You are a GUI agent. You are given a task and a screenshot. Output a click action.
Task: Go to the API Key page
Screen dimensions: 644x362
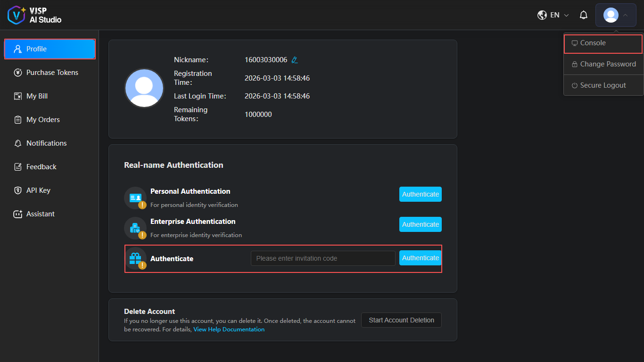click(38, 190)
